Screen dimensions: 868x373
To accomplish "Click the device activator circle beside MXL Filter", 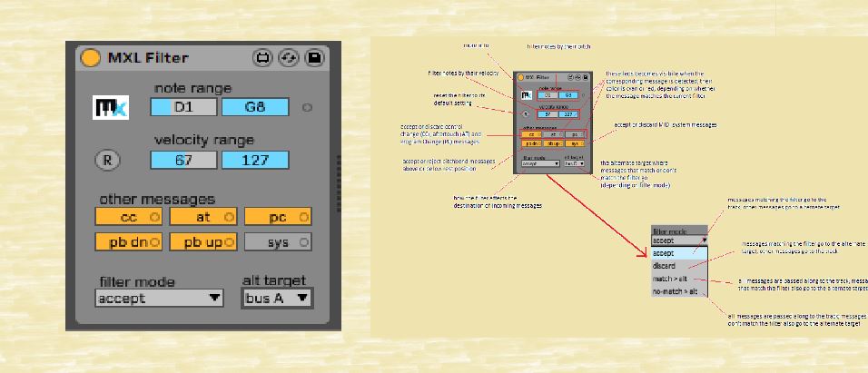I will [91, 59].
